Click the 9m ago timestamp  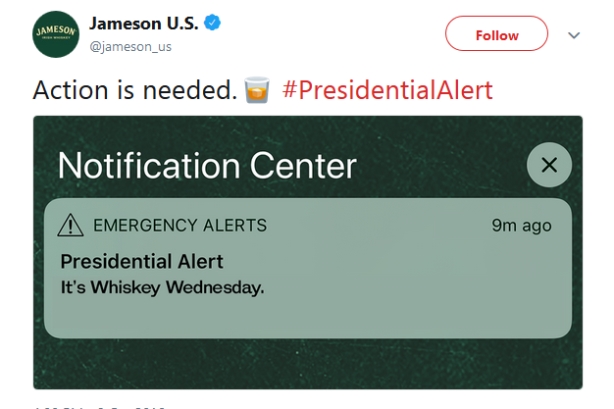click(x=522, y=226)
